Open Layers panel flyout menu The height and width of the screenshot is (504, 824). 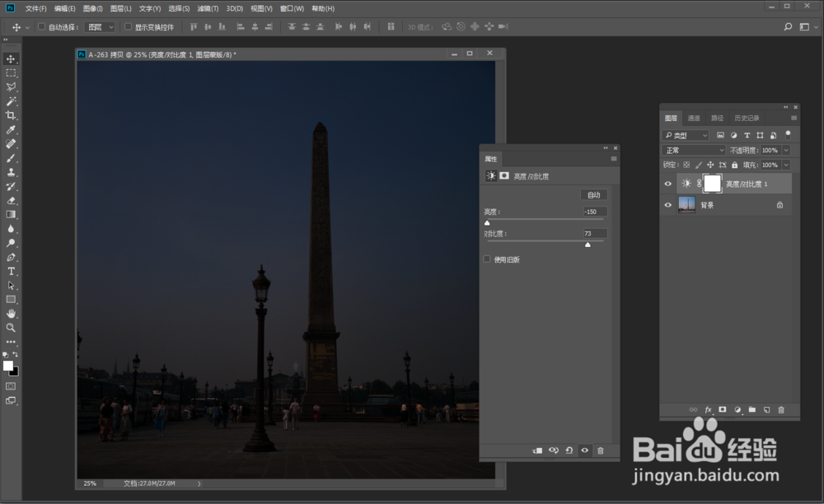(794, 118)
